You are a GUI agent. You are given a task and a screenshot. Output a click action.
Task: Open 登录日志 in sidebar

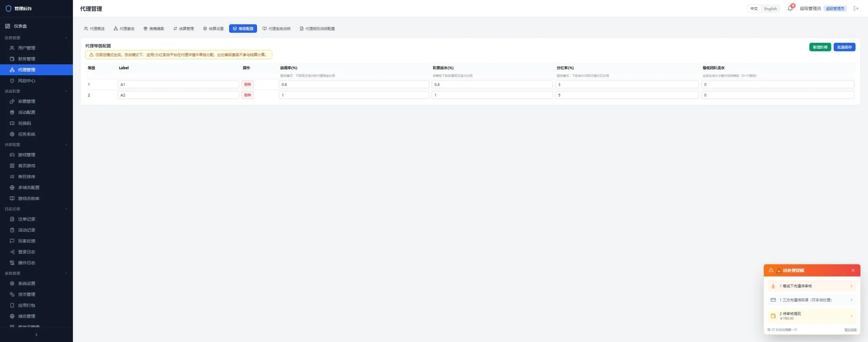click(x=36, y=252)
